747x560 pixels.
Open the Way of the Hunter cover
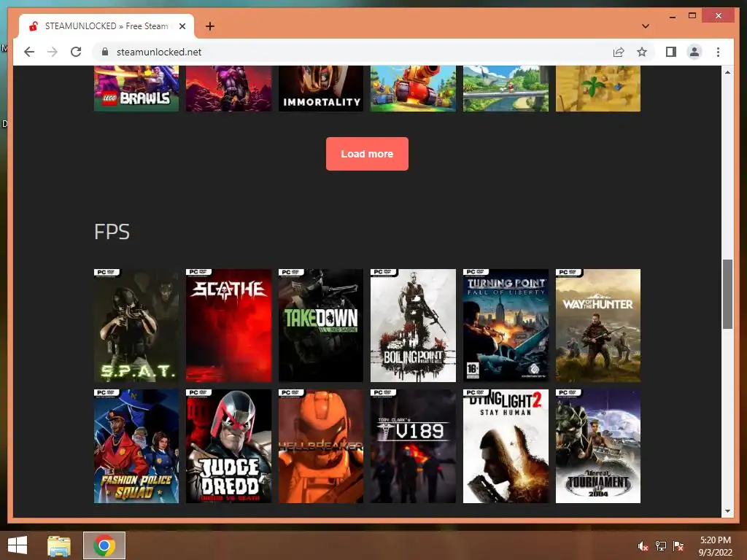click(598, 325)
